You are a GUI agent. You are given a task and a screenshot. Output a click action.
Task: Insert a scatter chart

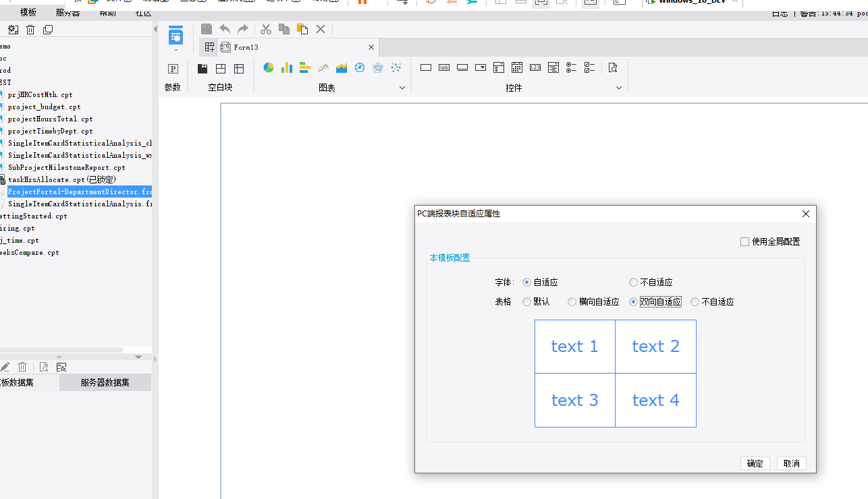tap(396, 67)
